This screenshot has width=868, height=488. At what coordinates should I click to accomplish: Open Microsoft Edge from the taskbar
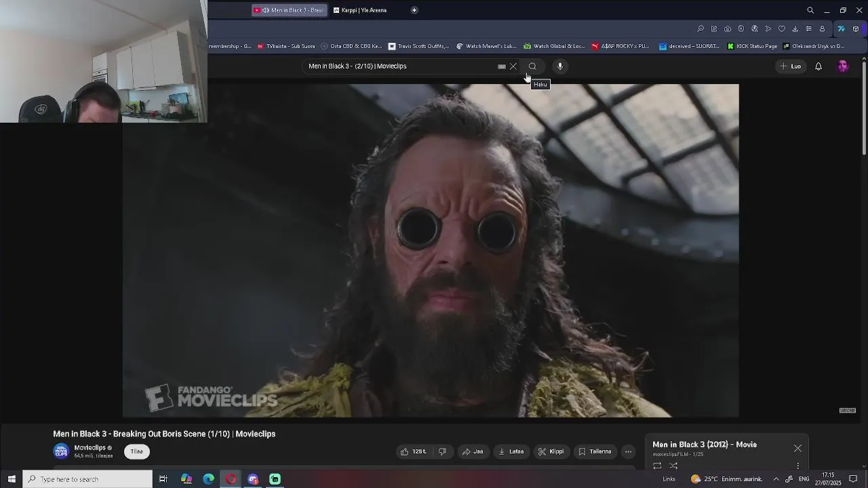[x=208, y=479]
